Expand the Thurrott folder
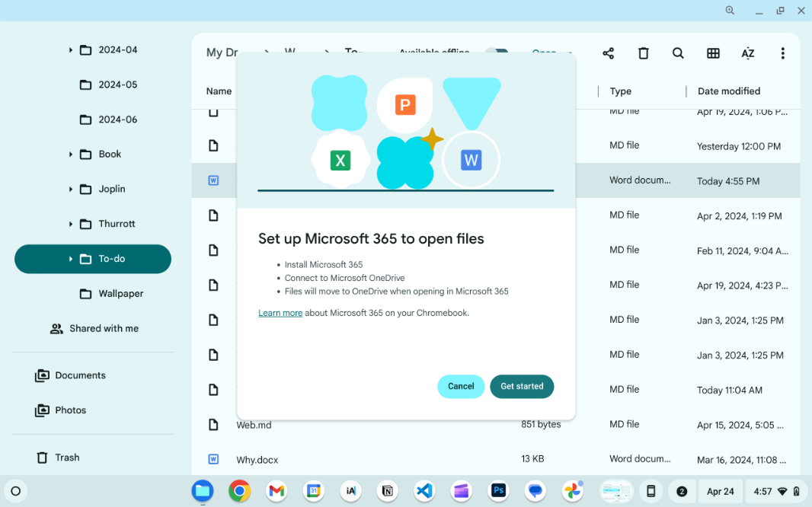The width and height of the screenshot is (812, 507). point(69,223)
